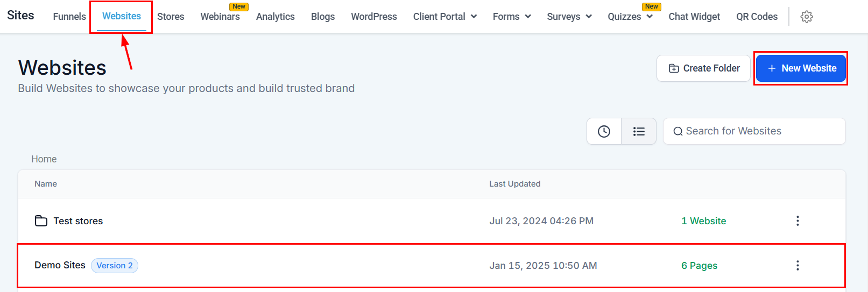Open the Webinars tab

coord(220,17)
